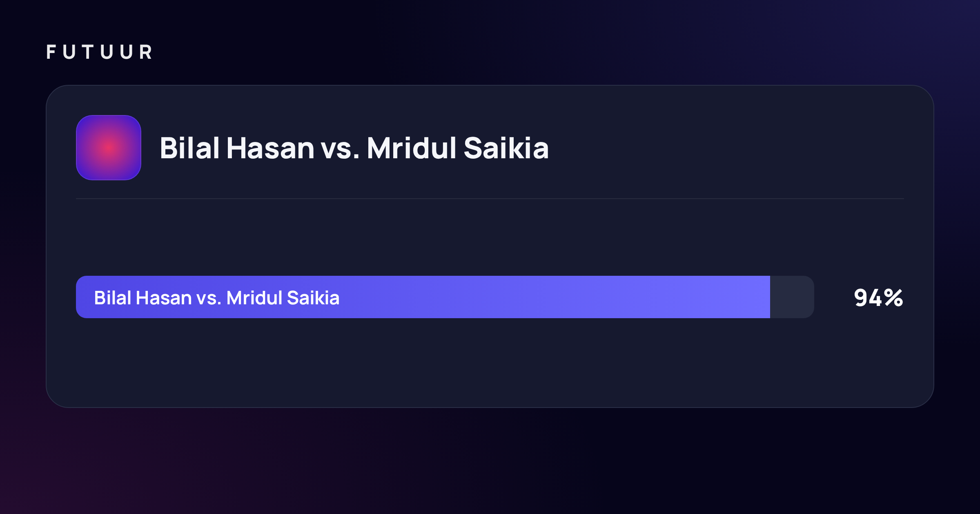Click Mridul Saikia in the large heading
The image size is (980, 514).
point(458,148)
